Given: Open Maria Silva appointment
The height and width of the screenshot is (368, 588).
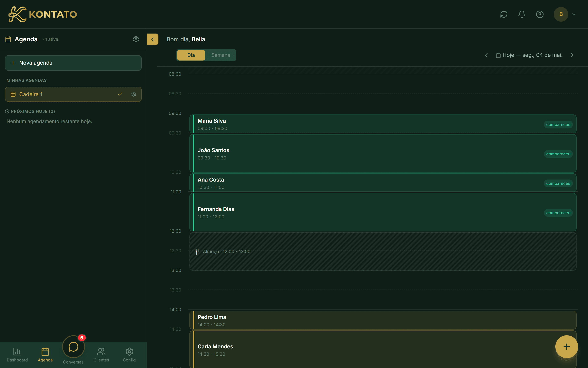Looking at the screenshot, I should 383,124.
